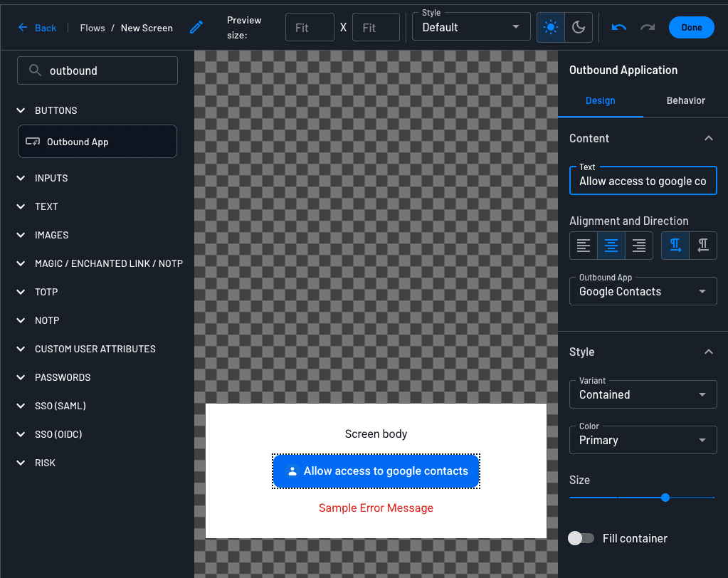Open the Outbound App dropdown showing Google Contacts

643,291
